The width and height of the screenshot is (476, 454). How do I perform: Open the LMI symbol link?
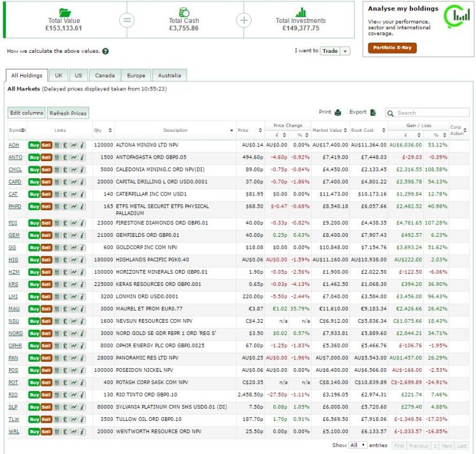[x=13, y=296]
